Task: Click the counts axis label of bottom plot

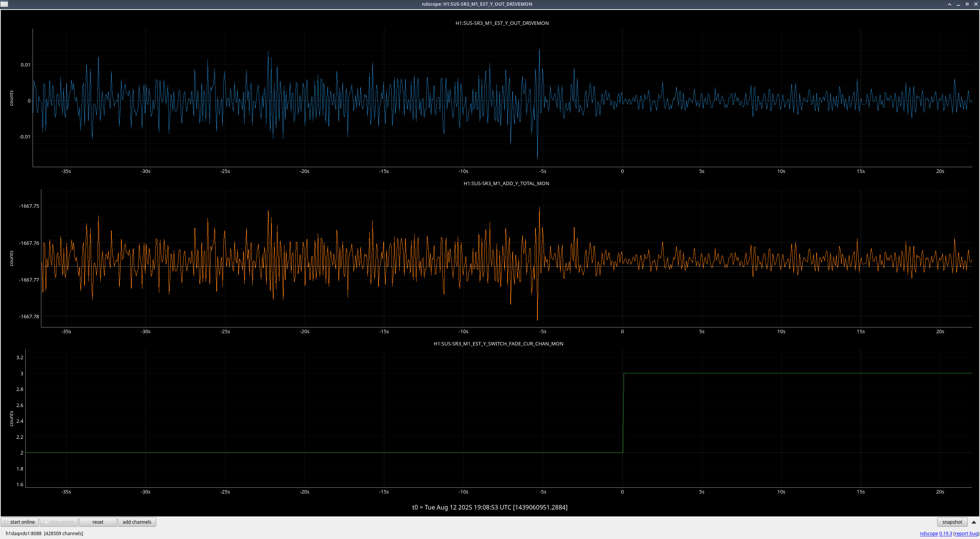Action: (11, 419)
